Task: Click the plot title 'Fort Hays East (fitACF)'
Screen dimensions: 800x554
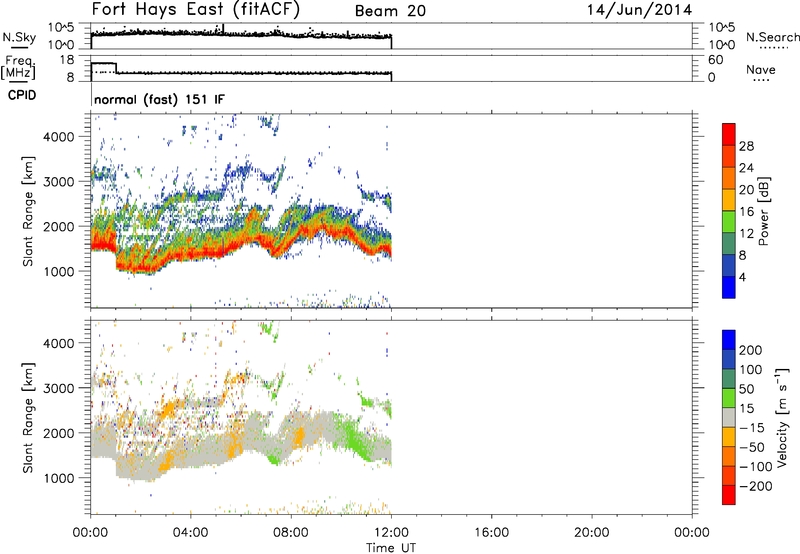Action: 196,9
